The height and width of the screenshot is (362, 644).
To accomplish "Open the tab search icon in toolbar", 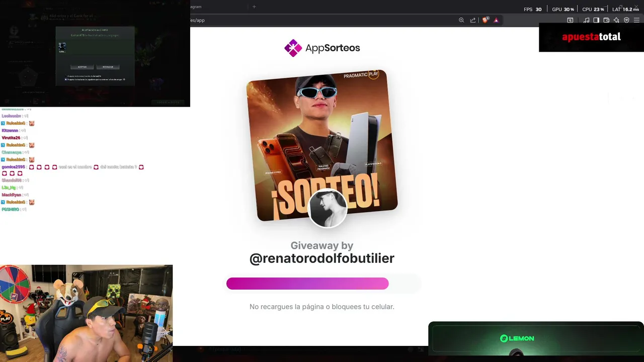I will pyautogui.click(x=570, y=20).
